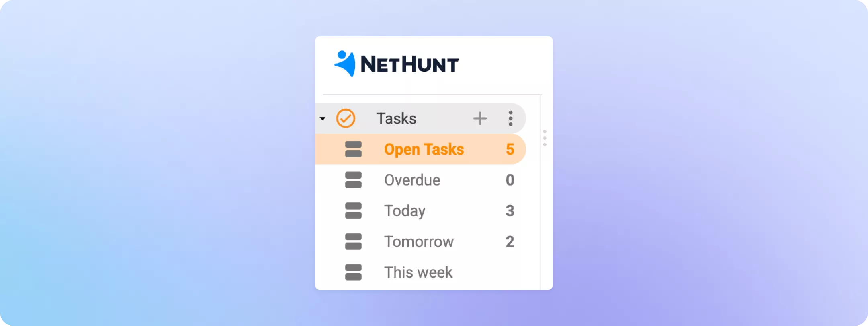This screenshot has width=868, height=326.
Task: Open the Today tasks view
Action: 405,211
